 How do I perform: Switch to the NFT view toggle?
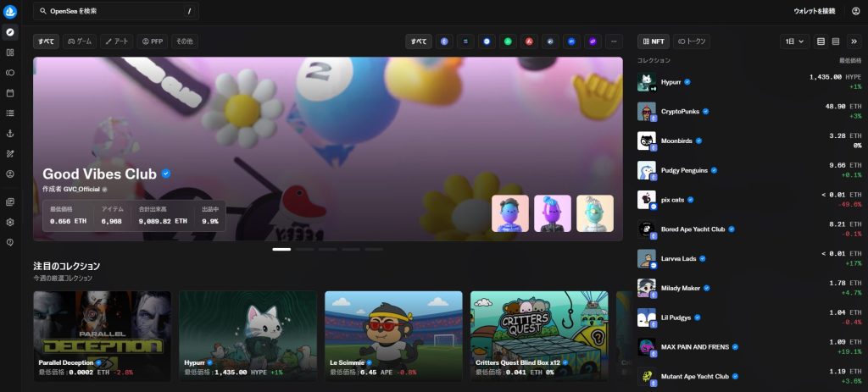point(654,41)
